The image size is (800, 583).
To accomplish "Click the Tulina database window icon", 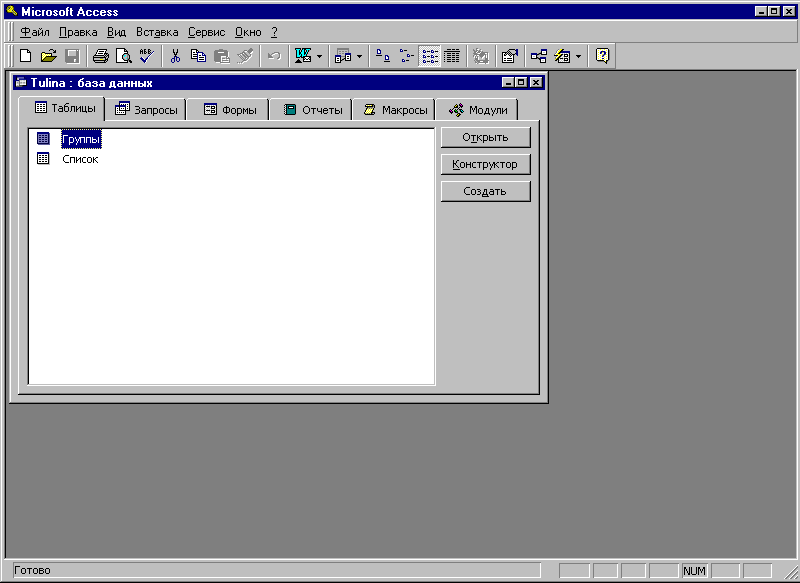I will click(21, 82).
